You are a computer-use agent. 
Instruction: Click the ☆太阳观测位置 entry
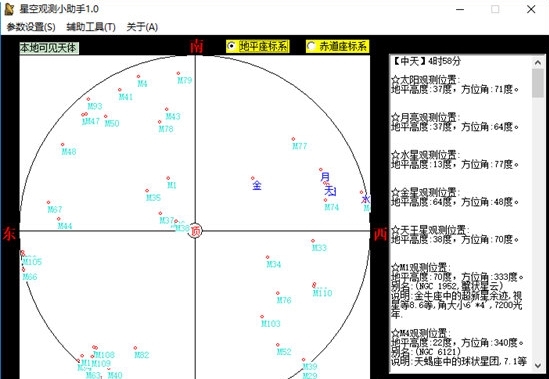(x=426, y=80)
